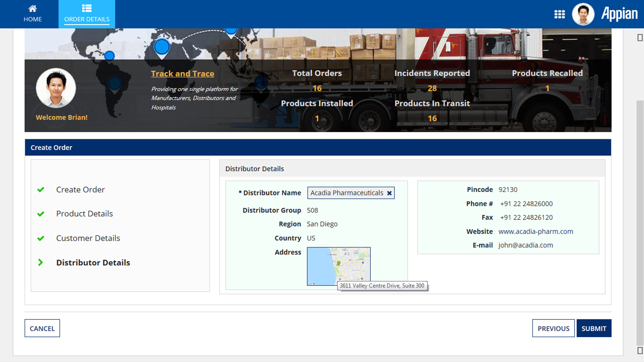
Task: Click Brian's profile photo in banner
Action: pos(56,88)
